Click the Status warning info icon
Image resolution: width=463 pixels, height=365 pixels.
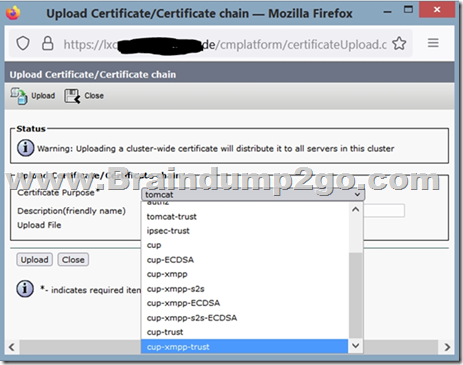click(25, 148)
